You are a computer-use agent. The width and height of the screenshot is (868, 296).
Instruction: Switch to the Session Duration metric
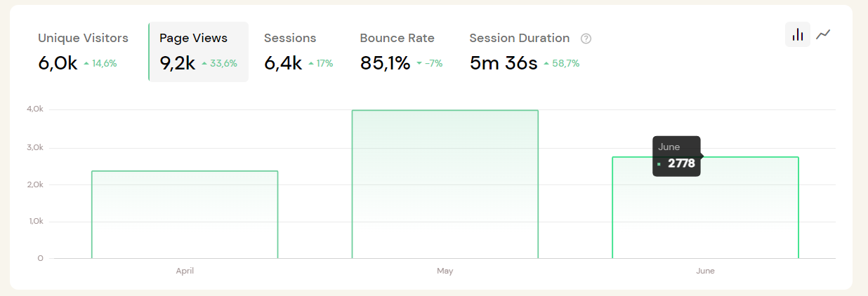click(523, 51)
